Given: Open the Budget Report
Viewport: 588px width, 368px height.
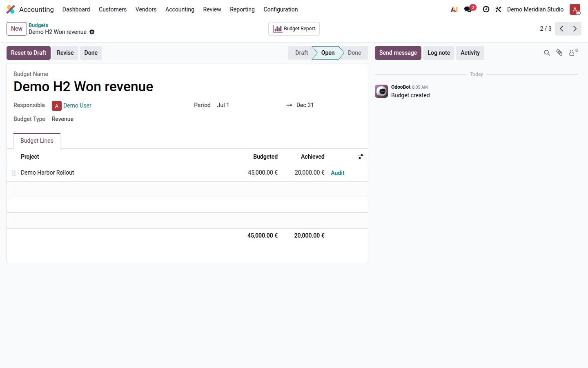Looking at the screenshot, I should pos(294,29).
